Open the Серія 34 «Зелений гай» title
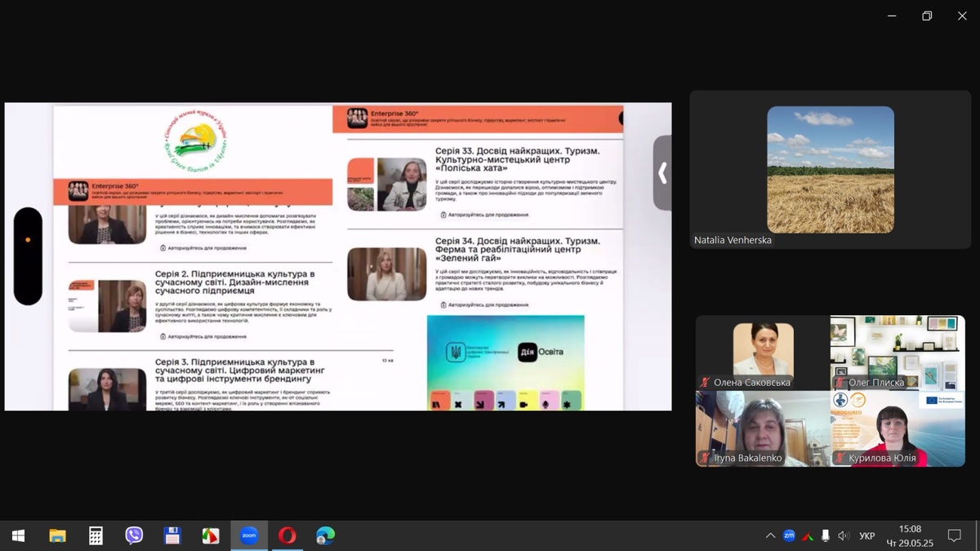 (x=518, y=251)
